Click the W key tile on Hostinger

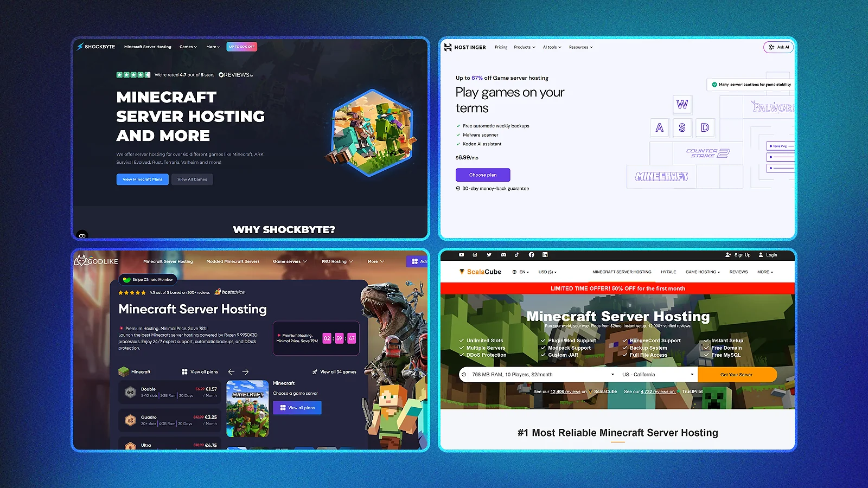click(682, 104)
